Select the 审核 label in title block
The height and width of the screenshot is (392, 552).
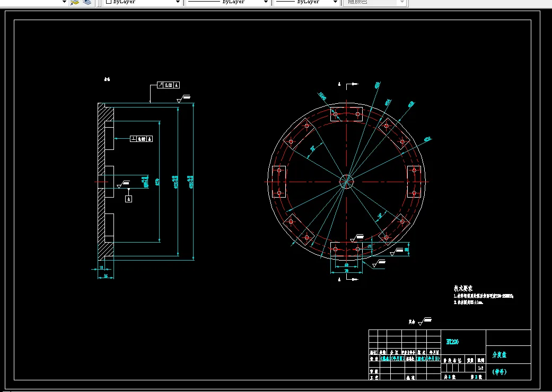(374, 371)
